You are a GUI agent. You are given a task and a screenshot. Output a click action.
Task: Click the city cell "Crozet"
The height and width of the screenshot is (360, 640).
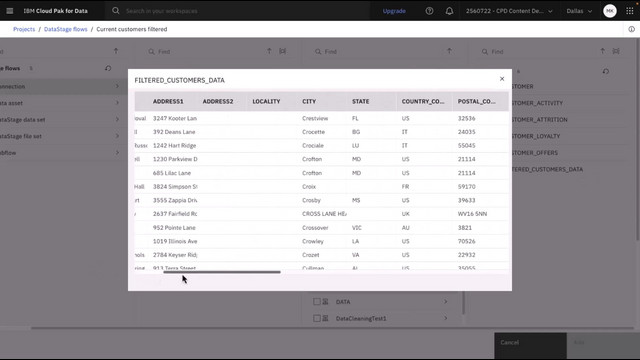[311, 255]
